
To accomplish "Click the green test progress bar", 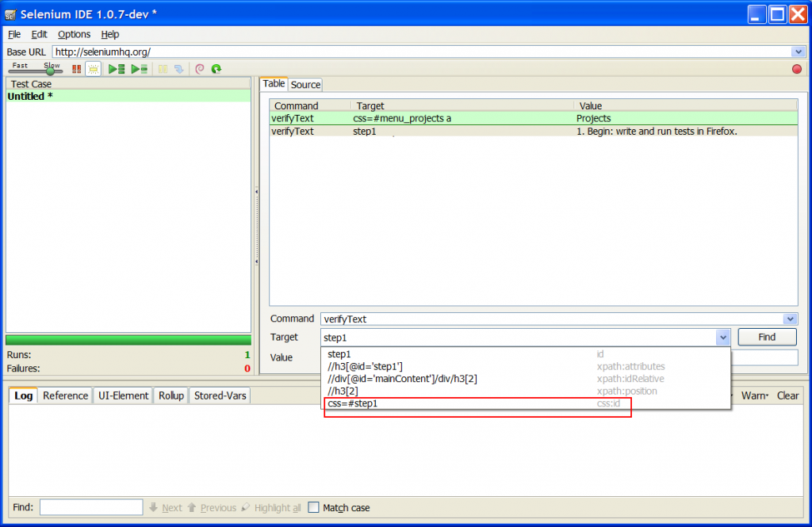I will [128, 340].
